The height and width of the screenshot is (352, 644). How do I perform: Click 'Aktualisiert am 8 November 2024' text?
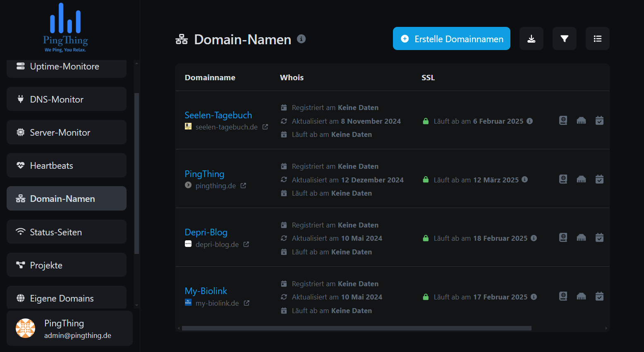[x=346, y=121]
